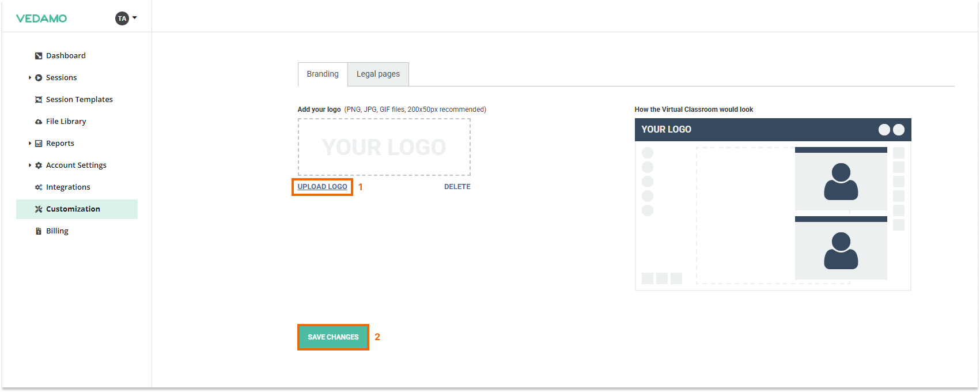Image resolution: width=980 pixels, height=392 pixels.
Task: Expand the account dropdown caret
Action: point(135,18)
